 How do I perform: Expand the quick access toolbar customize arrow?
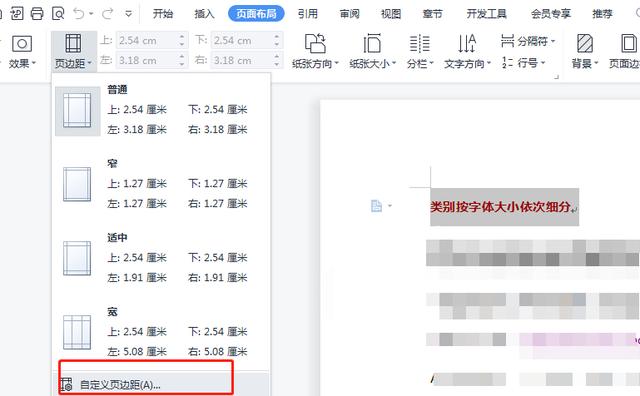pos(129,14)
